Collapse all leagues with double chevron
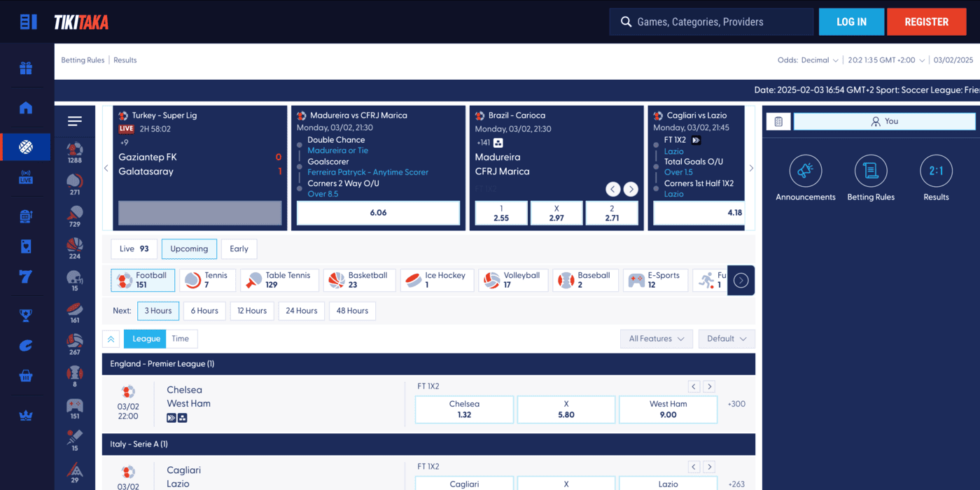Viewport: 980px width, 490px height. tap(111, 339)
